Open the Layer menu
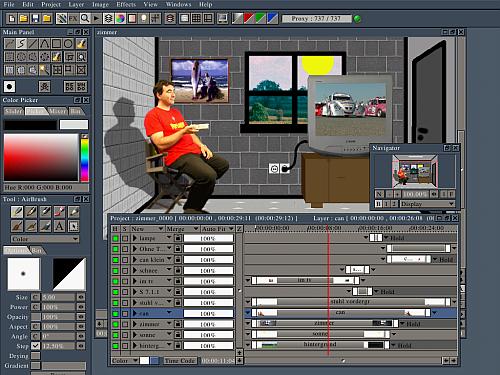This screenshot has width=500, height=375. click(x=76, y=4)
